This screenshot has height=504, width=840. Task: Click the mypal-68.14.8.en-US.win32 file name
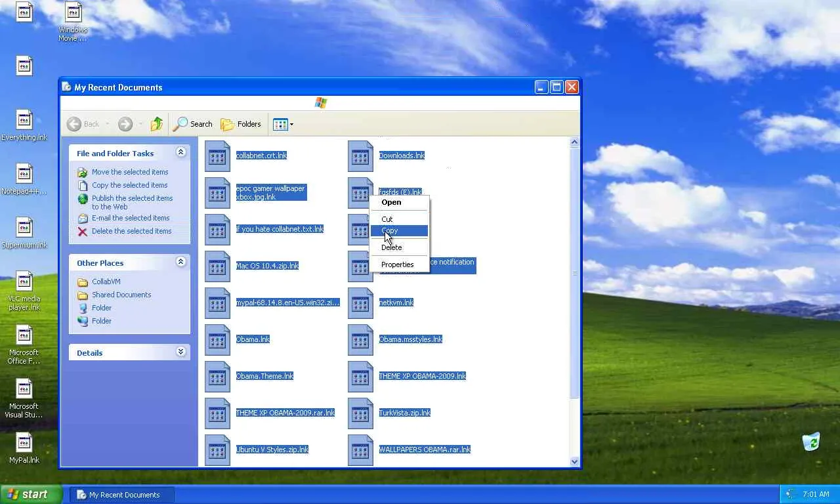[x=287, y=303]
